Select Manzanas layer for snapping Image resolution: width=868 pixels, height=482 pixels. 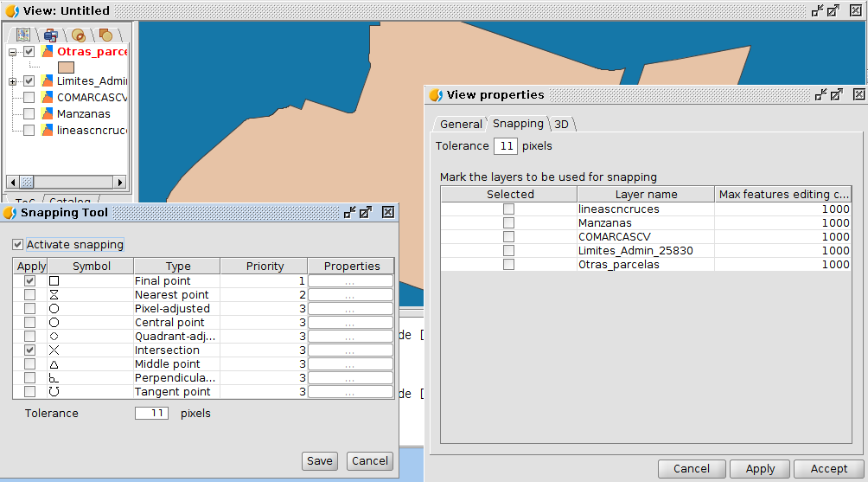[508, 222]
